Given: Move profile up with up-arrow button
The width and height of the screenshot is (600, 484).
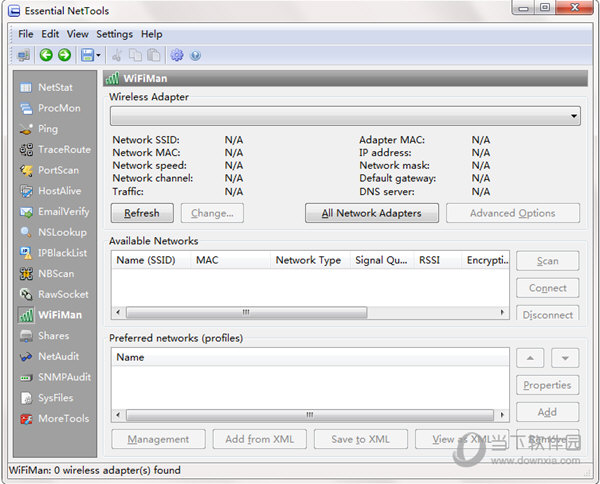Looking at the screenshot, I should point(530,358).
